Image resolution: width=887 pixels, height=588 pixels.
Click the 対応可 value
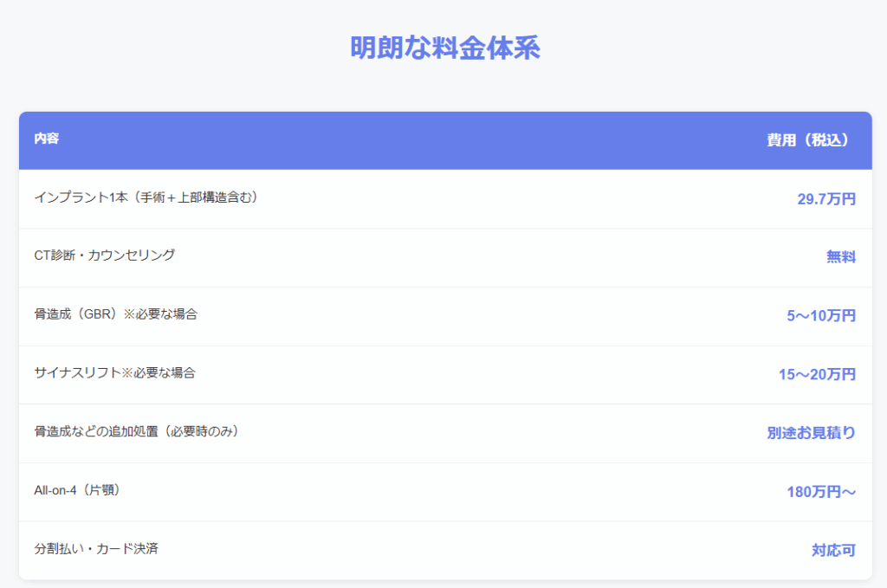click(833, 550)
